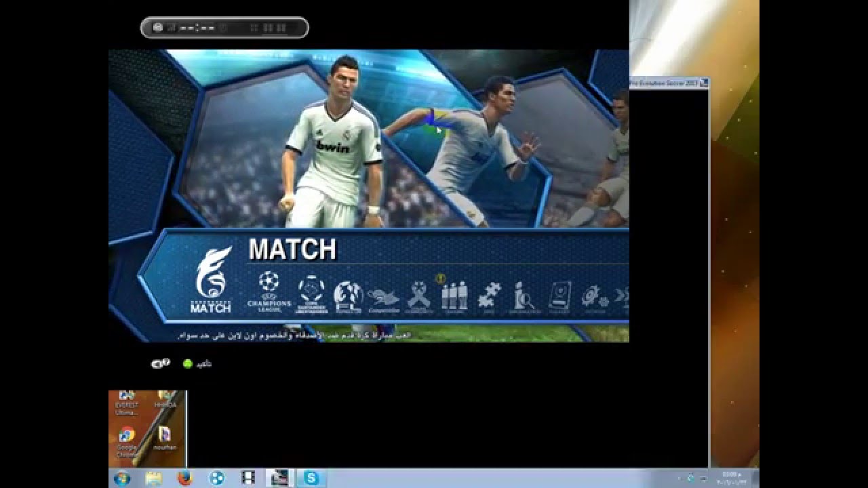868x488 pixels.
Task: Click the MATCH heading text
Action: [x=292, y=249]
